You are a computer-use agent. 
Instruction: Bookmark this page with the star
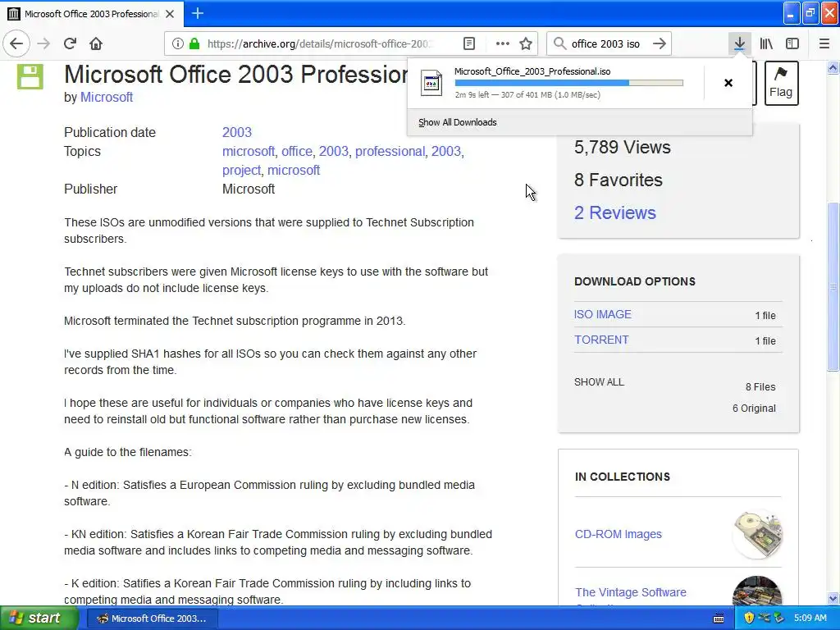(526, 44)
